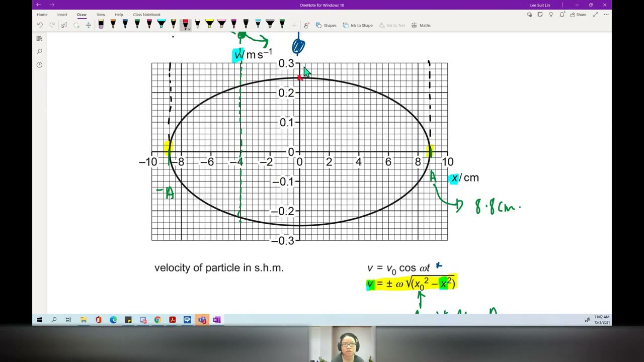Select the Select Objects or Type Text tool
This screenshot has height=362, width=644.
tap(64, 25)
